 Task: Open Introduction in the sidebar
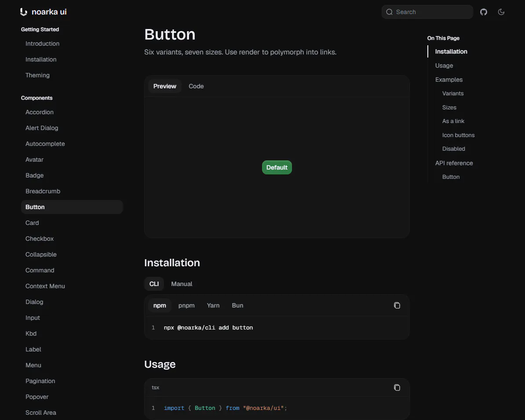click(x=43, y=43)
